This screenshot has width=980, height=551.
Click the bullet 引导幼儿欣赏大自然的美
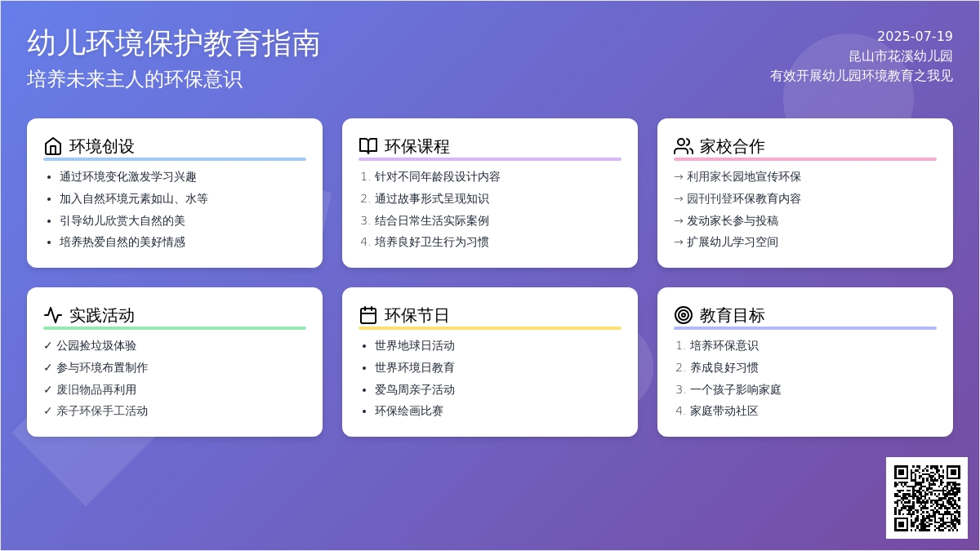(x=122, y=220)
